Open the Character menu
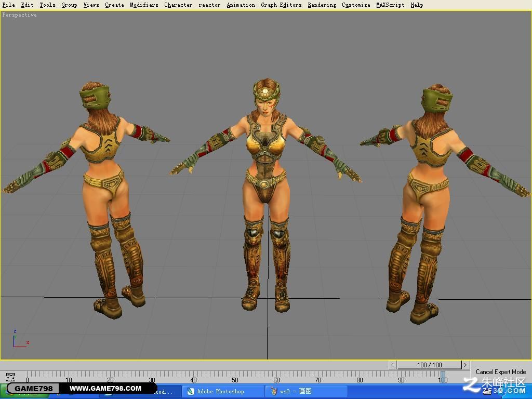 click(178, 5)
